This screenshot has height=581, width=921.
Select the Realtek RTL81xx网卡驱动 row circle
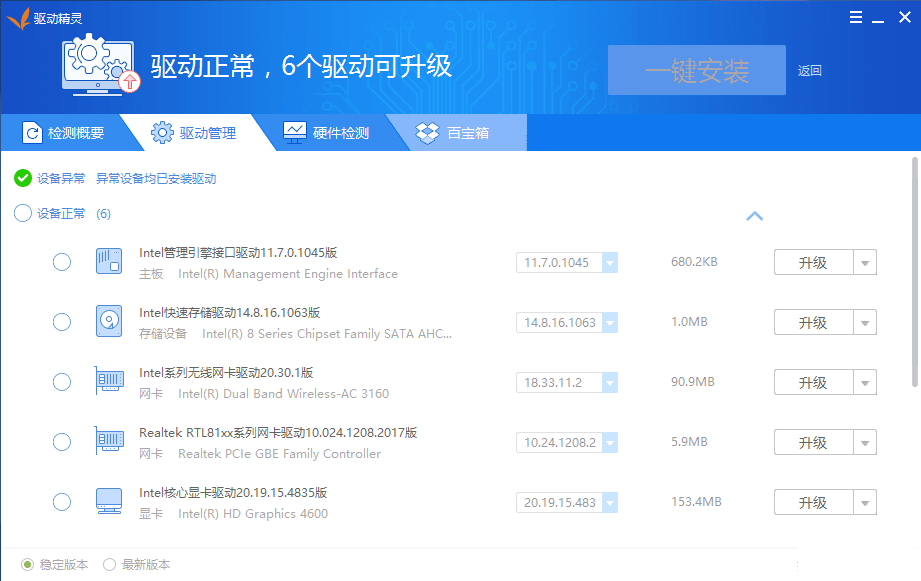tap(62, 442)
